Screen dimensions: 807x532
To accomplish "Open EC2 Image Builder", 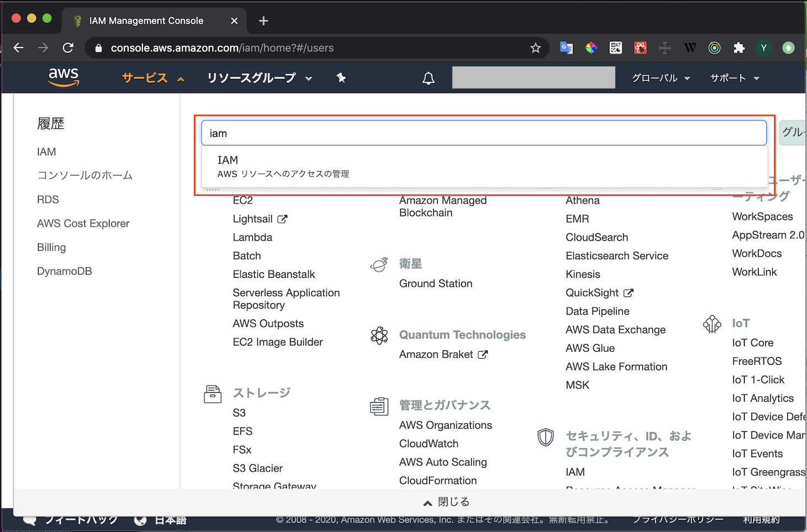I will 277,342.
